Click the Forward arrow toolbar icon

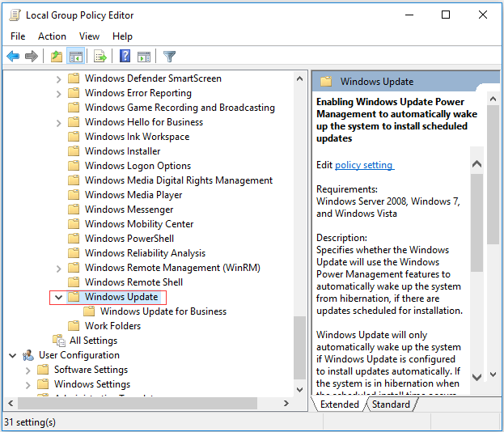click(32, 57)
